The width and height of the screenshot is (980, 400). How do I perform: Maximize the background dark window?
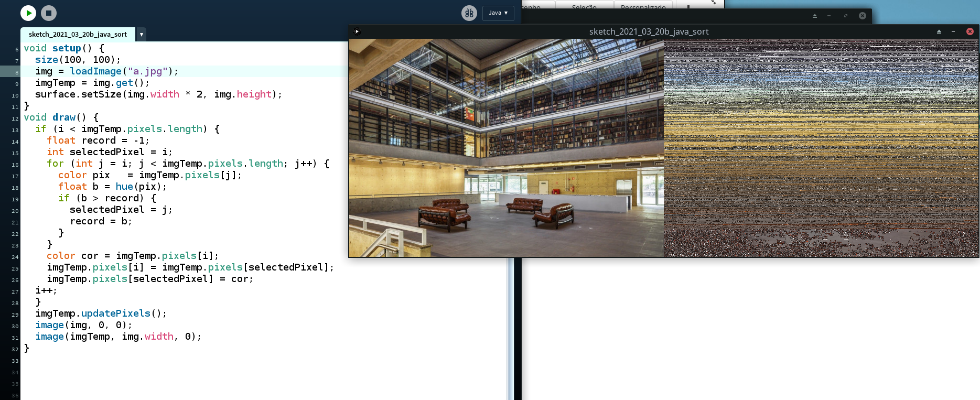pos(846,16)
